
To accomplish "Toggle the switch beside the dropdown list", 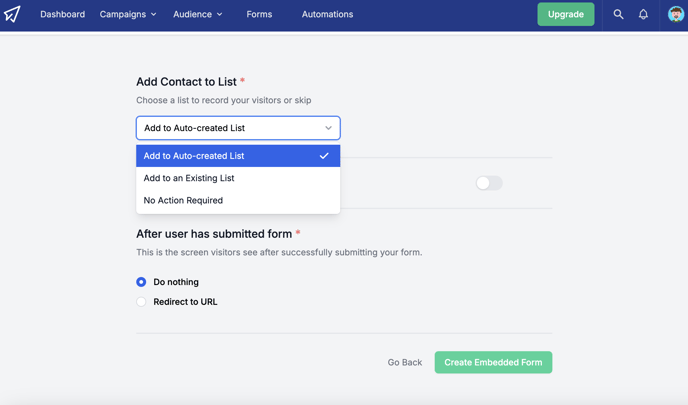I will (x=489, y=183).
